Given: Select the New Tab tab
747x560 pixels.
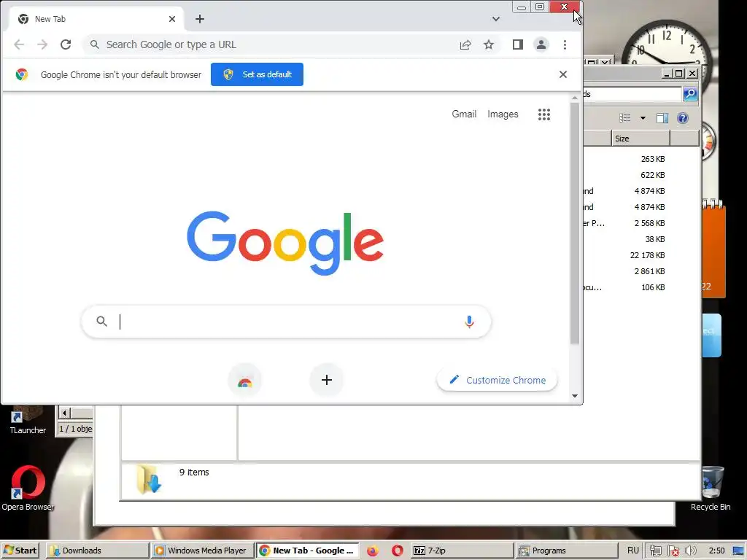Looking at the screenshot, I should click(x=96, y=19).
